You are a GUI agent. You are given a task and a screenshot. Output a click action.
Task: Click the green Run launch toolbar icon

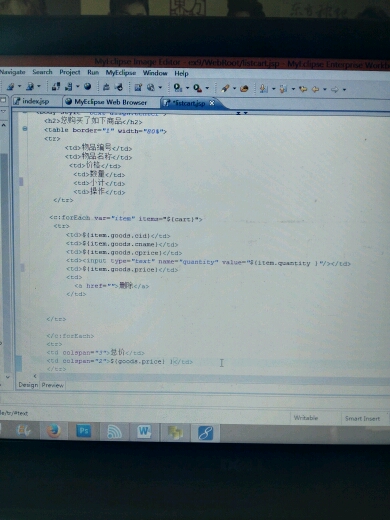coord(178,88)
